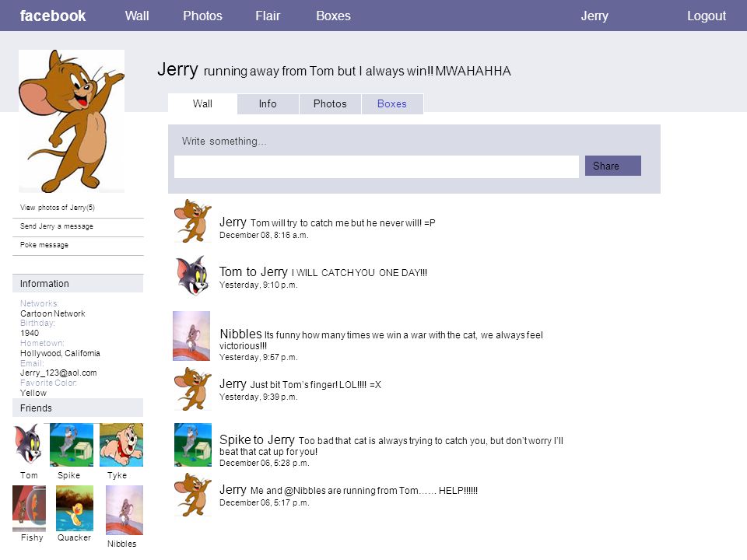Switch to the Photos profile tab
The width and height of the screenshot is (747, 560).
[x=330, y=103]
